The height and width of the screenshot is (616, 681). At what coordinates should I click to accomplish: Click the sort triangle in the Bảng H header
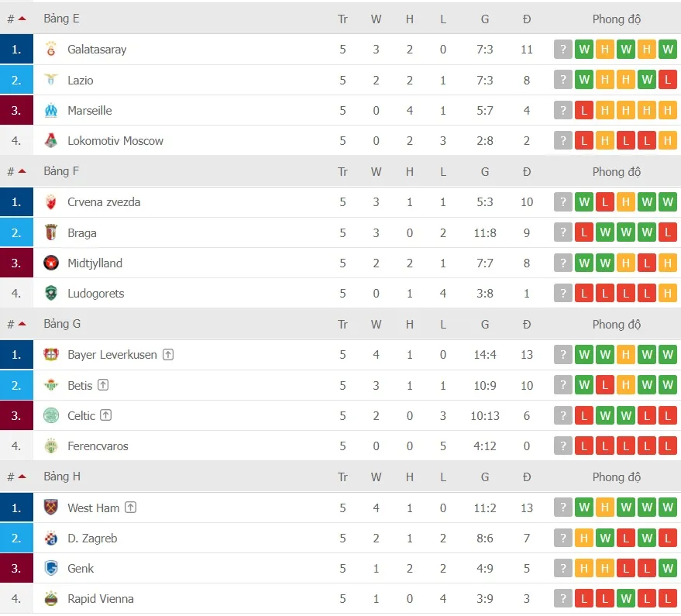tap(23, 477)
